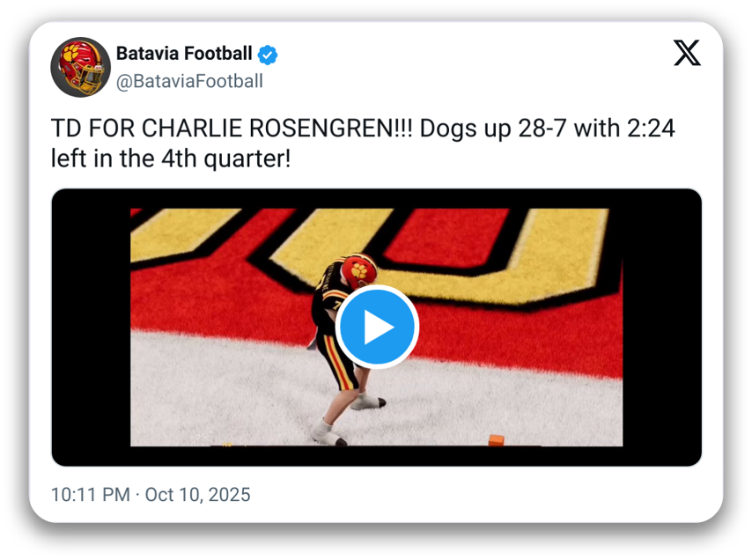Play the touchdown video
The image size is (752, 560).
(x=377, y=328)
